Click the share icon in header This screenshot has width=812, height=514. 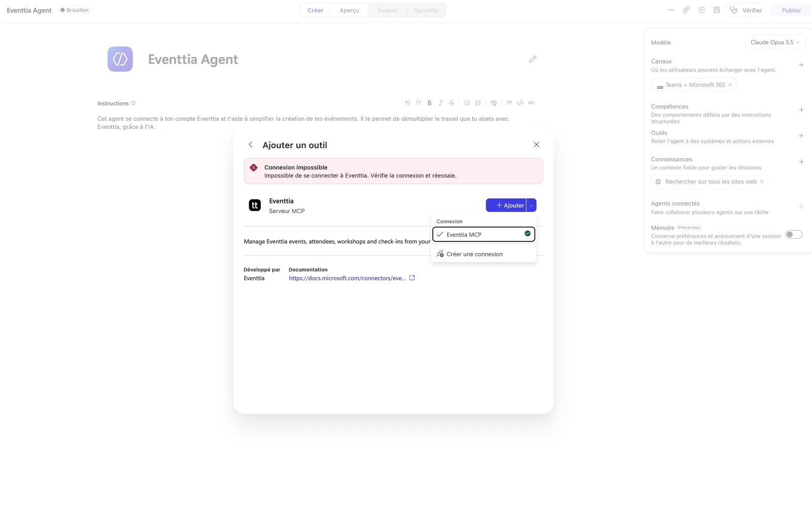[702, 10]
